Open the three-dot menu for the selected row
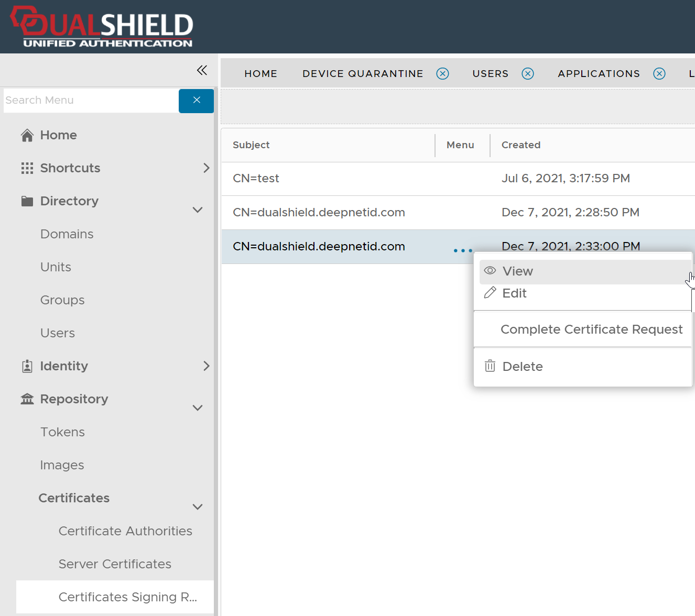Image resolution: width=695 pixels, height=616 pixels. tap(463, 250)
